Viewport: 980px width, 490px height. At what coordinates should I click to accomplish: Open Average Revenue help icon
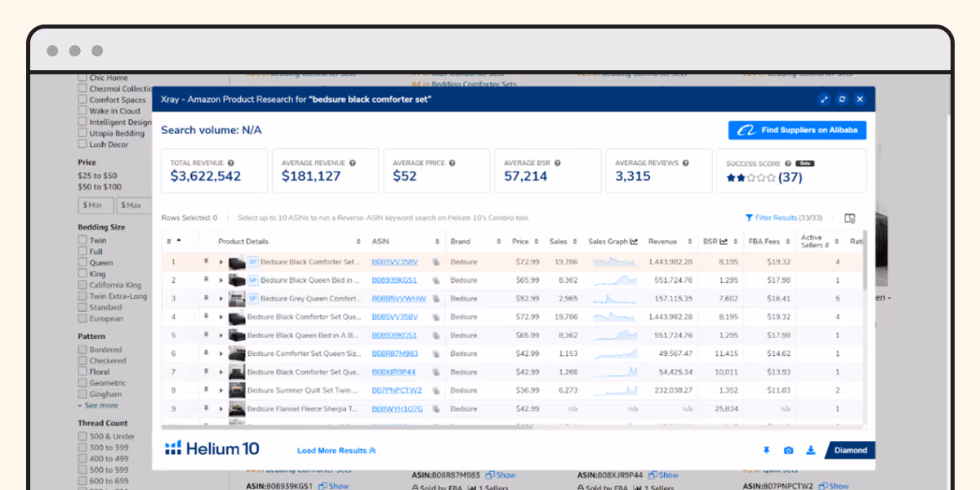[x=353, y=163]
